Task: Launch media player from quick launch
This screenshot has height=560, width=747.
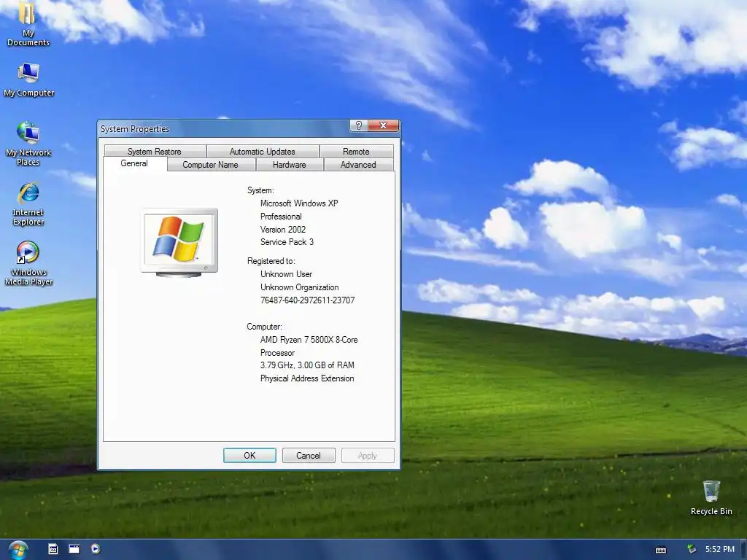Action: click(x=96, y=549)
